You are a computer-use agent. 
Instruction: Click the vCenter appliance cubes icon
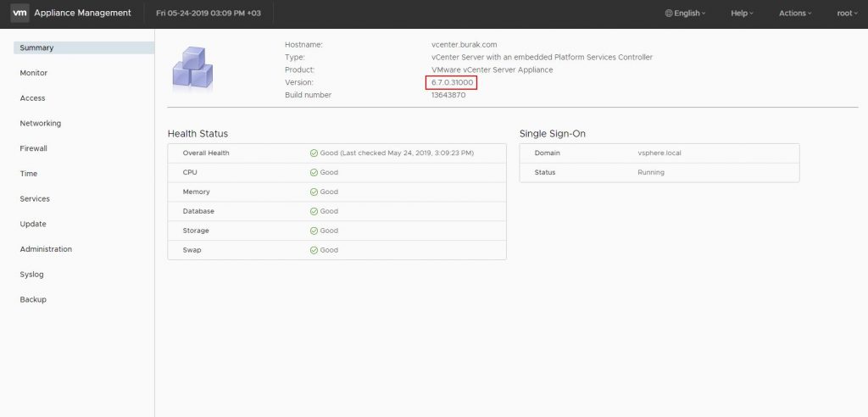tap(192, 68)
